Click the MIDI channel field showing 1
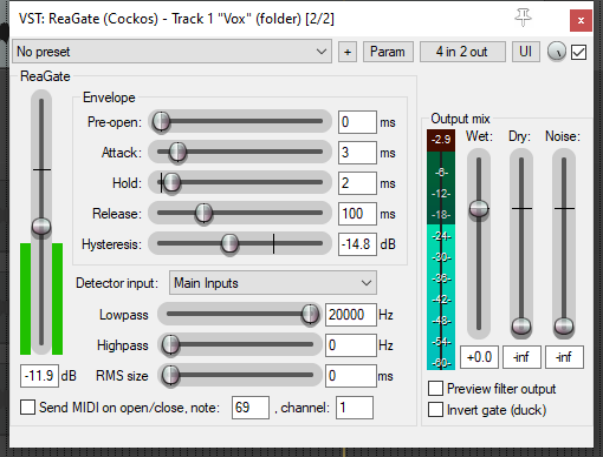This screenshot has height=457, width=603. (354, 407)
